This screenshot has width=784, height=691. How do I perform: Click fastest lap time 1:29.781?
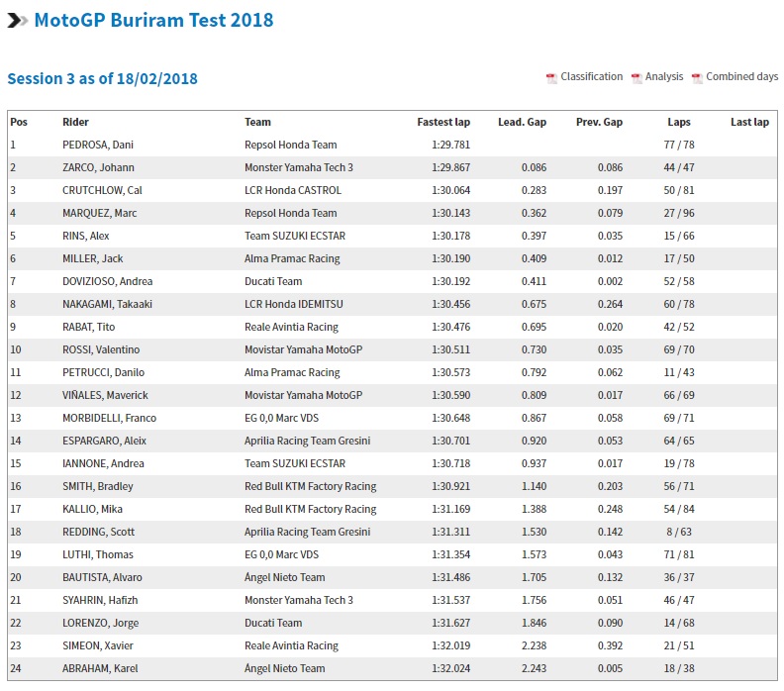(451, 145)
